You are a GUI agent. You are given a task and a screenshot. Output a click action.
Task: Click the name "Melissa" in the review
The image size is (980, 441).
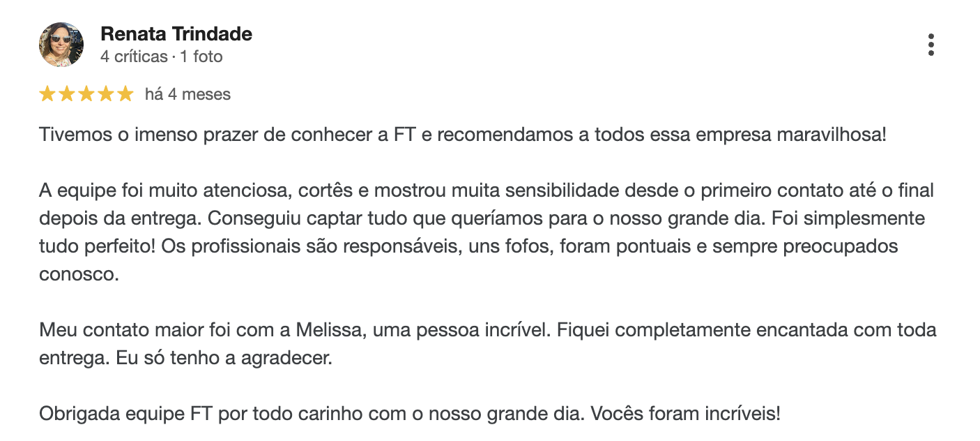point(330,330)
